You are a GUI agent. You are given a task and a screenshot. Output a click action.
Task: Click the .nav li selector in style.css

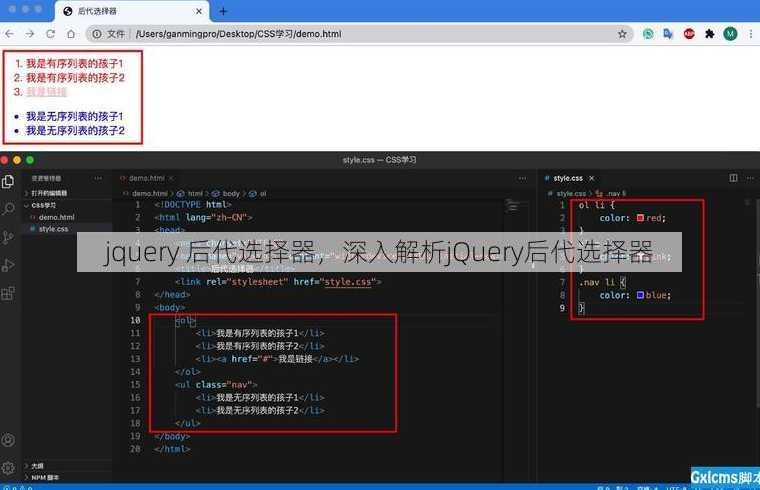click(596, 283)
